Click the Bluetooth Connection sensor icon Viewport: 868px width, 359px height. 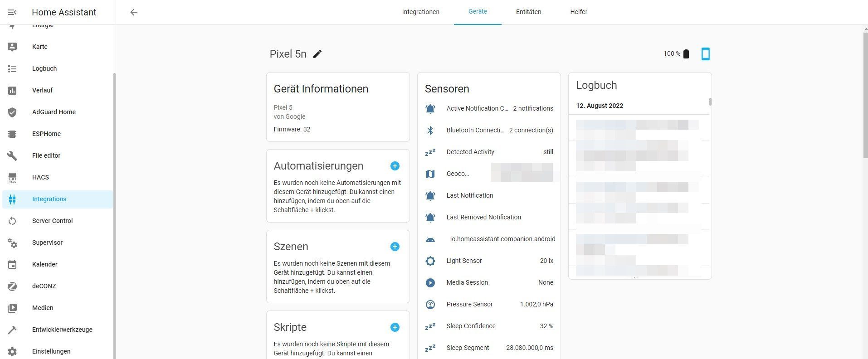[x=430, y=130]
